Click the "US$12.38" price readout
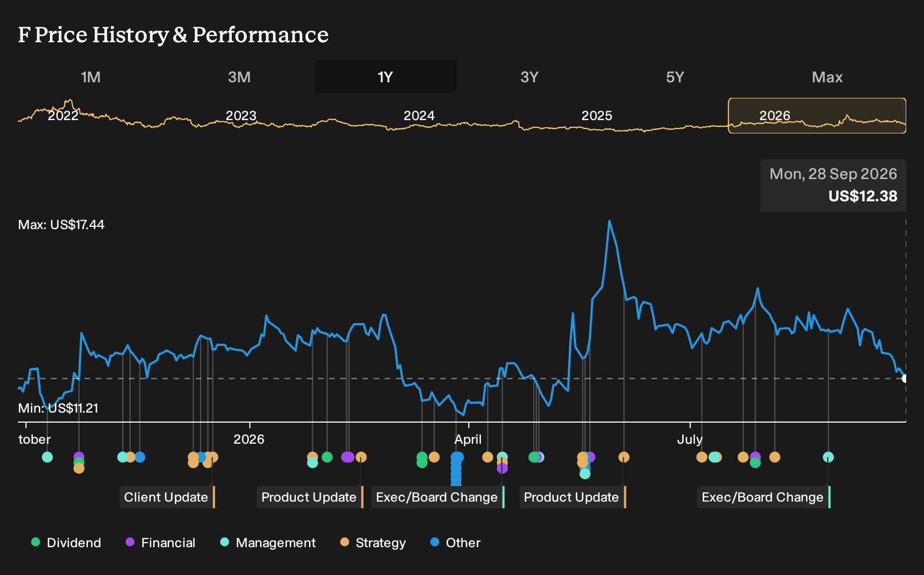Screen dimensions: 924x575 click(x=863, y=196)
